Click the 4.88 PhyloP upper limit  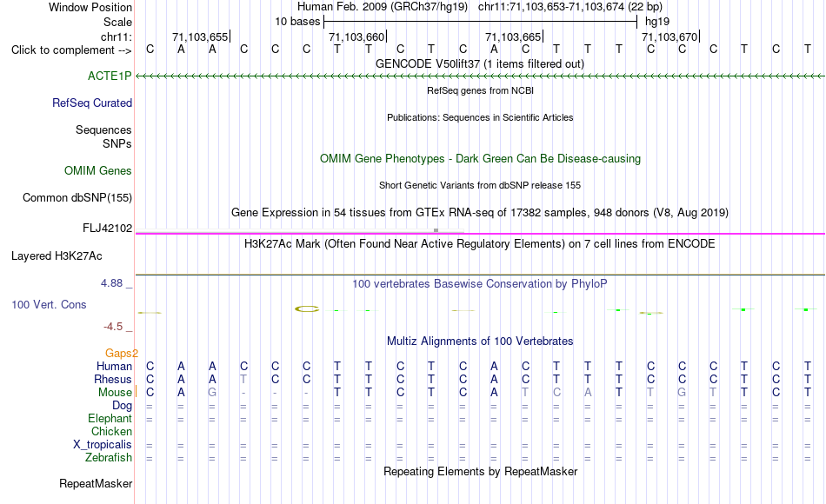click(x=111, y=283)
